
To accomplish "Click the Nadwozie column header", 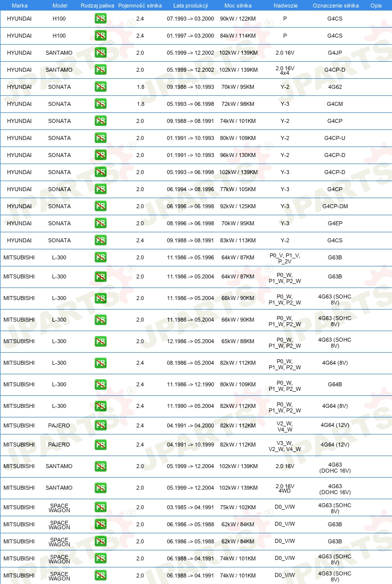I will pyautogui.click(x=286, y=6).
